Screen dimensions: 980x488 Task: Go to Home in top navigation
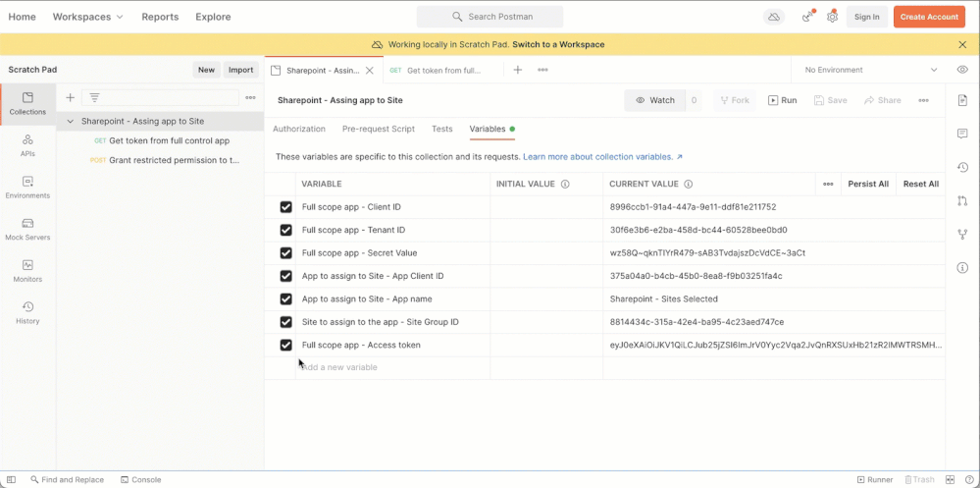(22, 17)
